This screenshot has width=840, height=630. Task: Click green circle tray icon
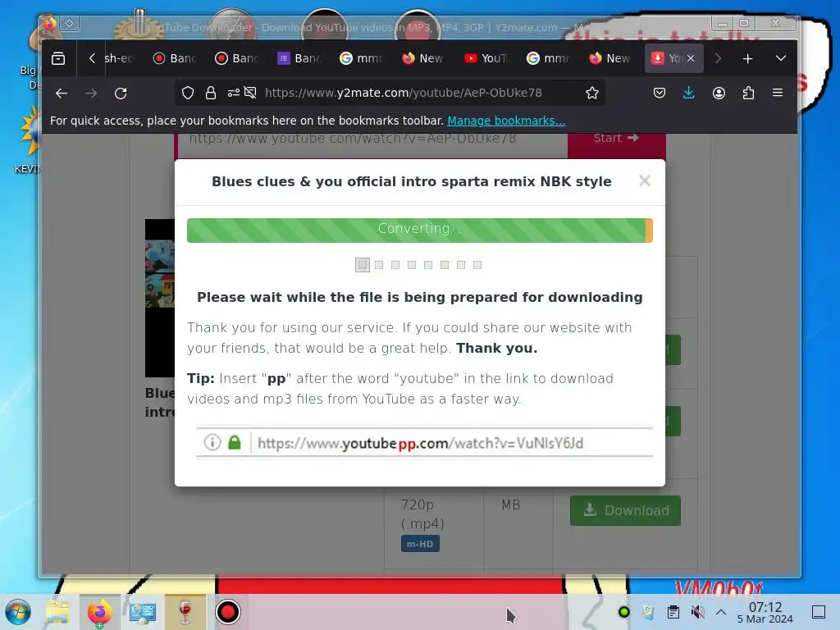(624, 612)
